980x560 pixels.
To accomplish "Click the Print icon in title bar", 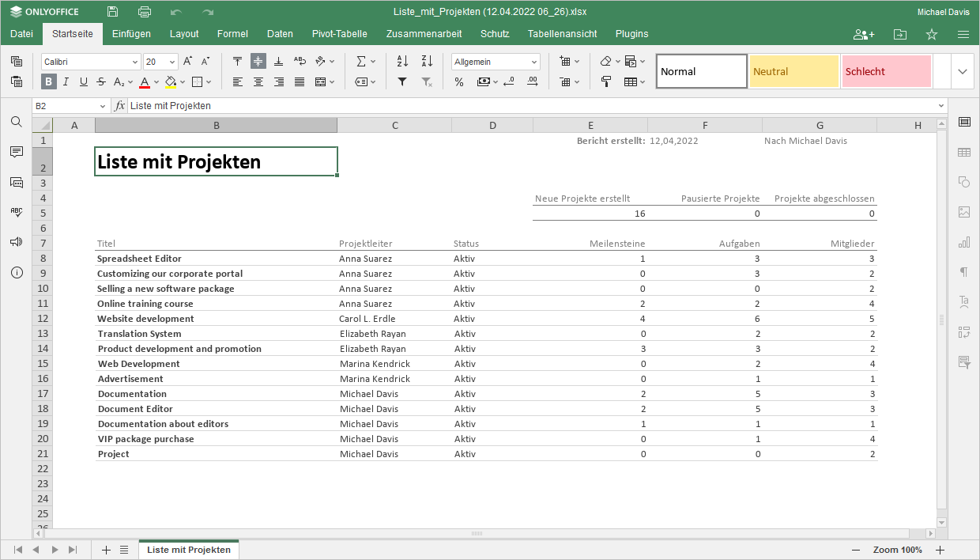I will point(144,12).
